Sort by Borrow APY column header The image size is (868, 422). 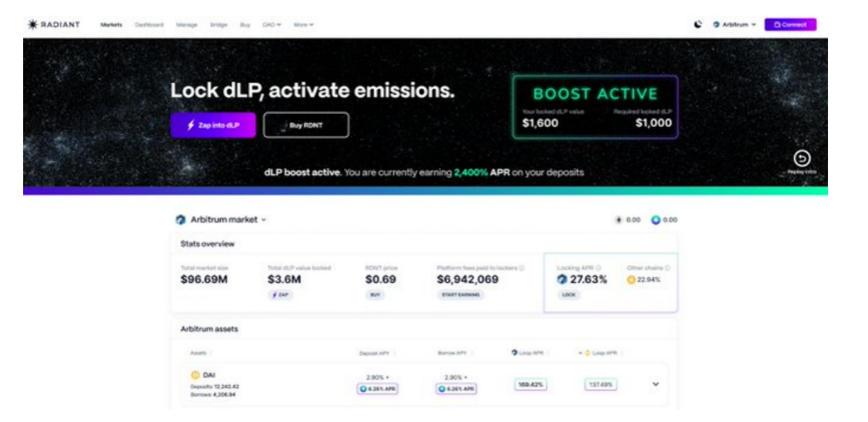[x=454, y=352]
